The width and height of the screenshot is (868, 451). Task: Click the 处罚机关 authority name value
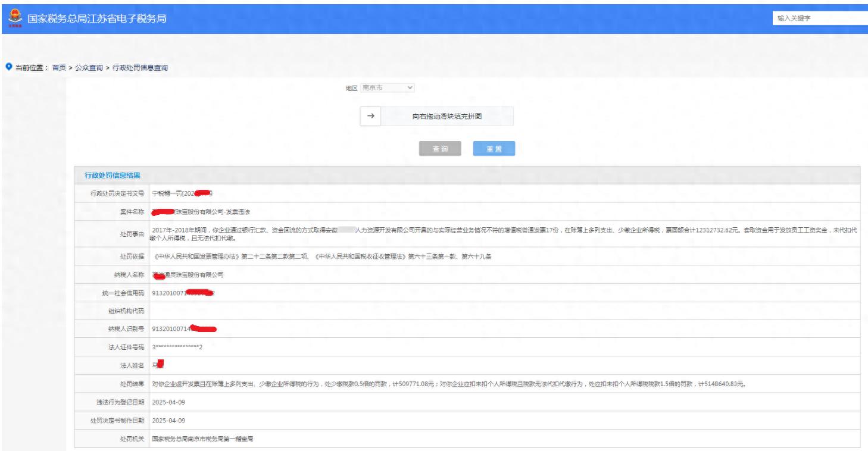click(203, 439)
